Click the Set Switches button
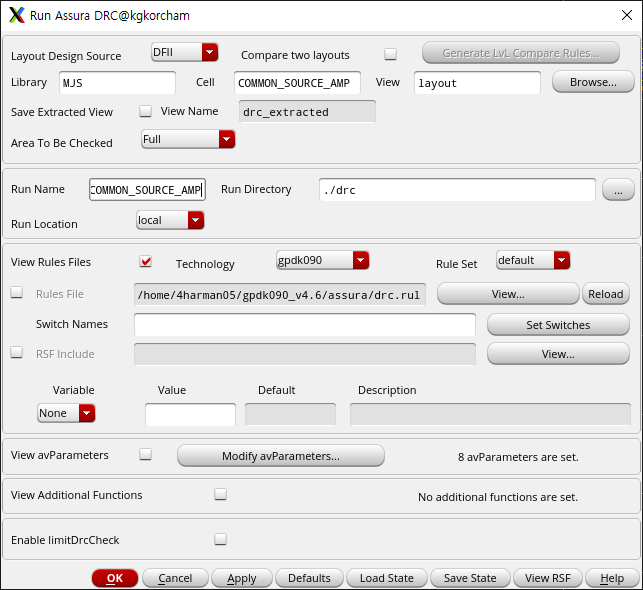The width and height of the screenshot is (643, 590). coord(558,325)
